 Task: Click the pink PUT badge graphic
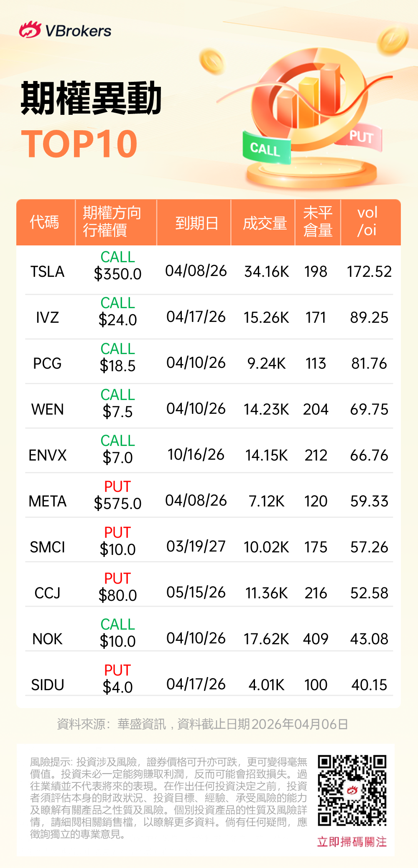[x=361, y=138]
